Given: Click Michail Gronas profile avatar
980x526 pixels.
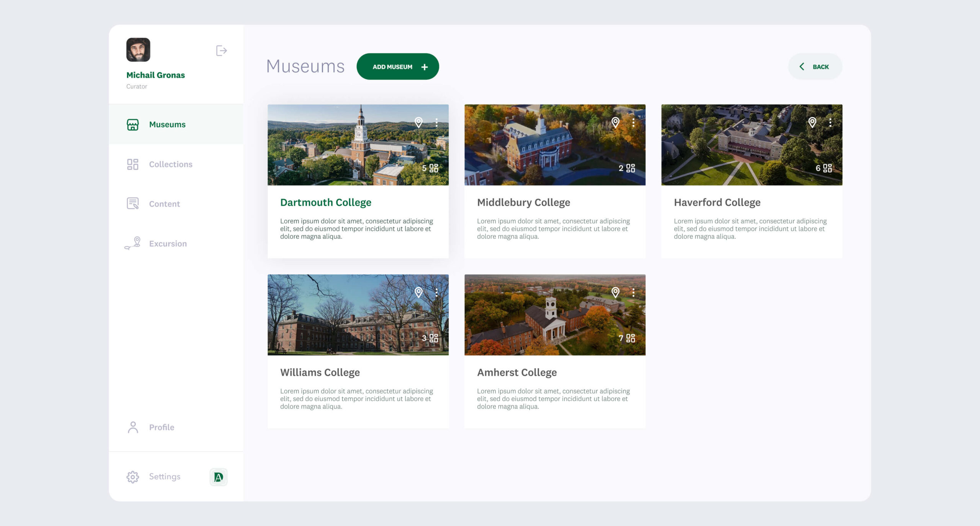Looking at the screenshot, I should pos(138,50).
